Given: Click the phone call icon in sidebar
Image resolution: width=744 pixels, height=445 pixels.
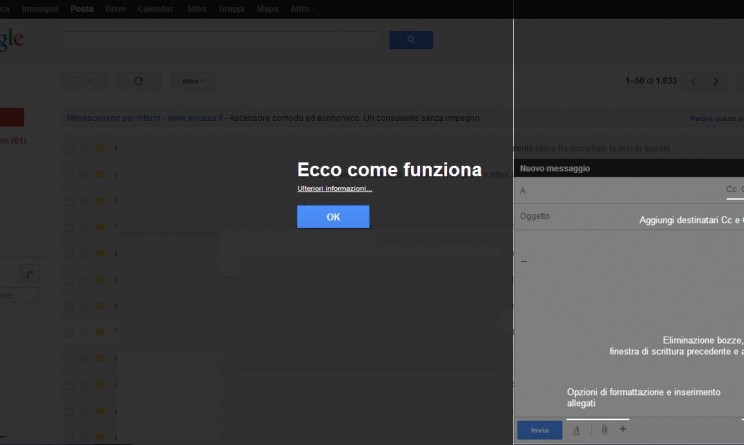Looking at the screenshot, I should tap(29, 274).
